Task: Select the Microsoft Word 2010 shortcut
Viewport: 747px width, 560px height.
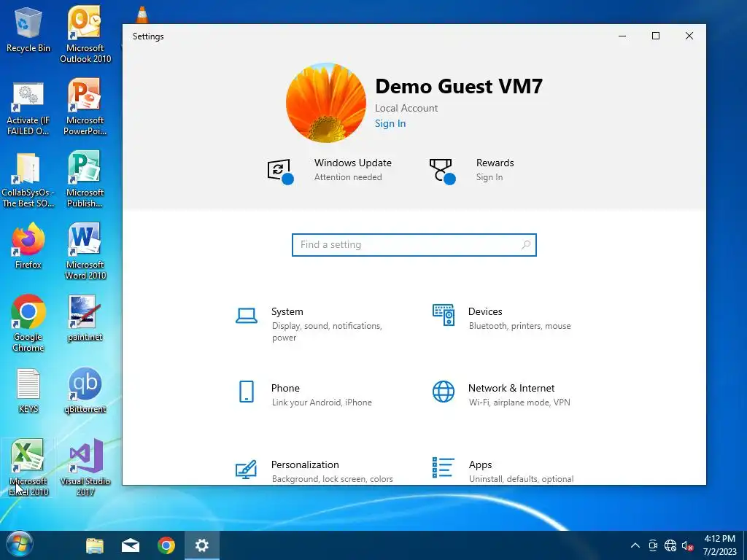Action: (x=85, y=252)
